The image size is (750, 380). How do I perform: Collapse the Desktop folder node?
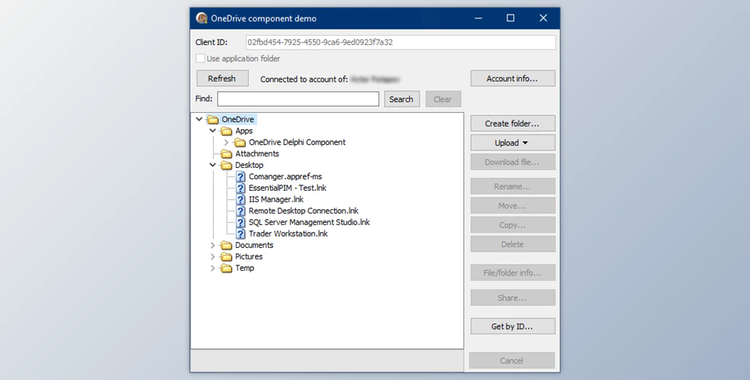(213, 165)
